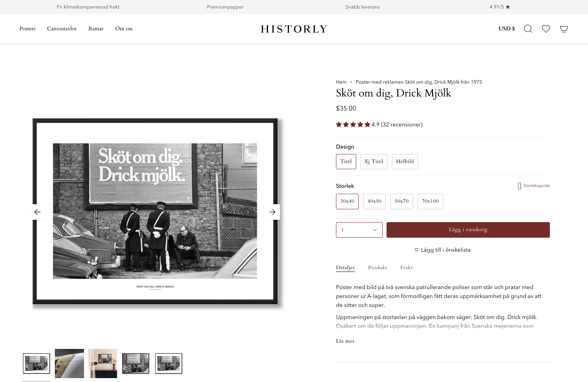Open the wishlist heart icon in header
588x382 pixels.
click(x=546, y=29)
